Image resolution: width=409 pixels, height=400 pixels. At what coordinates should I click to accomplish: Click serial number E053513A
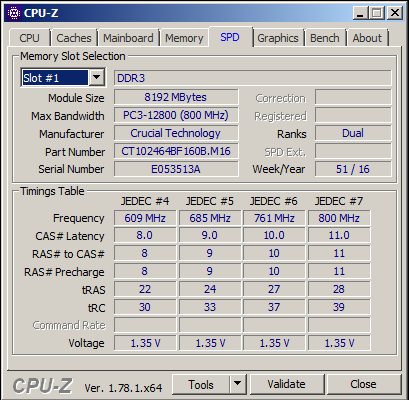(176, 169)
